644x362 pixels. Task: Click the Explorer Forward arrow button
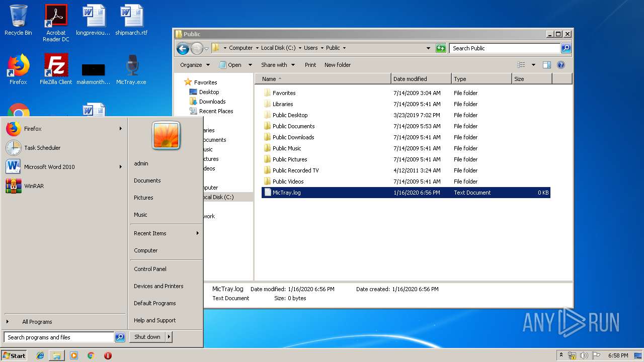coord(197,48)
